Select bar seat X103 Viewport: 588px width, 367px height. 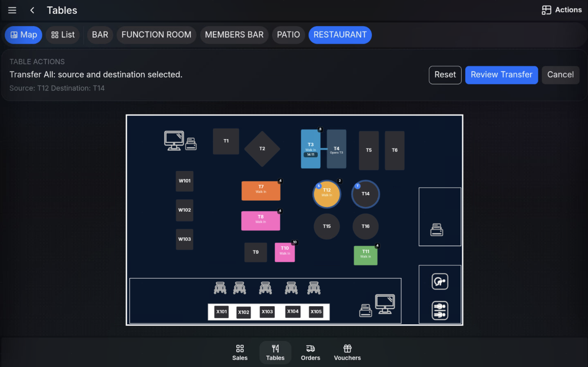(267, 312)
